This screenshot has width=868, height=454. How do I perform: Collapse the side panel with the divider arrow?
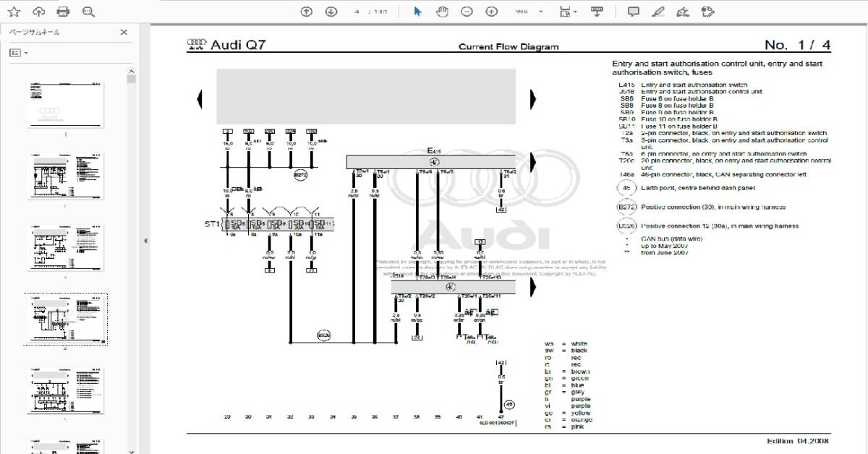point(145,241)
